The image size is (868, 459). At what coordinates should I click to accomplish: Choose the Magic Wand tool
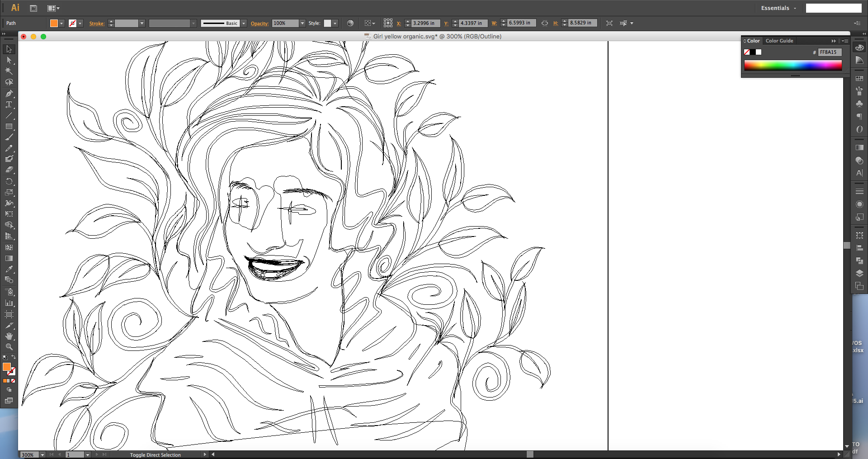(x=9, y=71)
